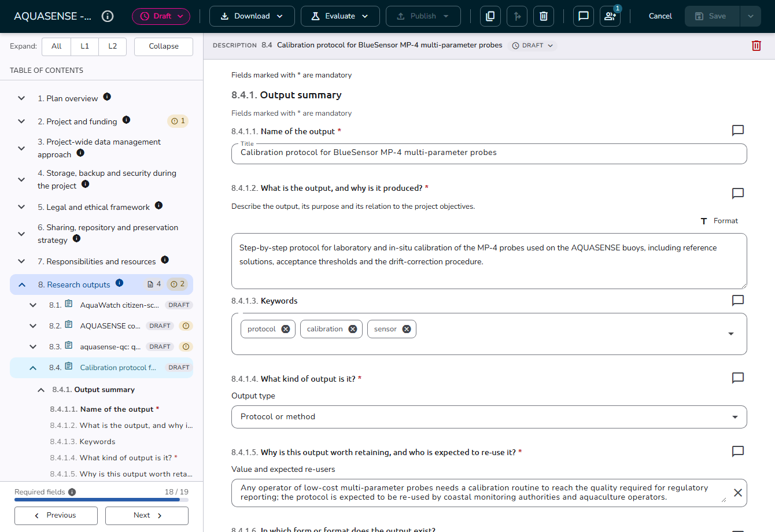The height and width of the screenshot is (532, 775).
Task: Comment on the 'worth retaining' question 8.4.1.5
Action: [x=738, y=451]
